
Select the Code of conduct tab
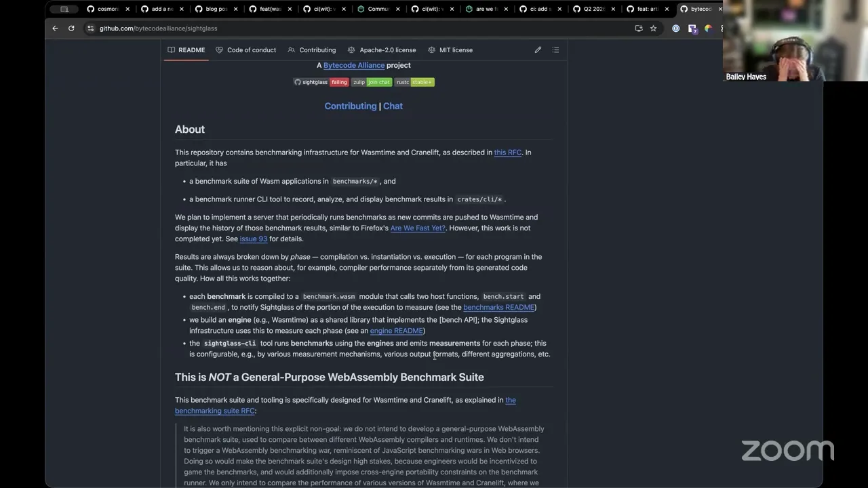point(245,50)
